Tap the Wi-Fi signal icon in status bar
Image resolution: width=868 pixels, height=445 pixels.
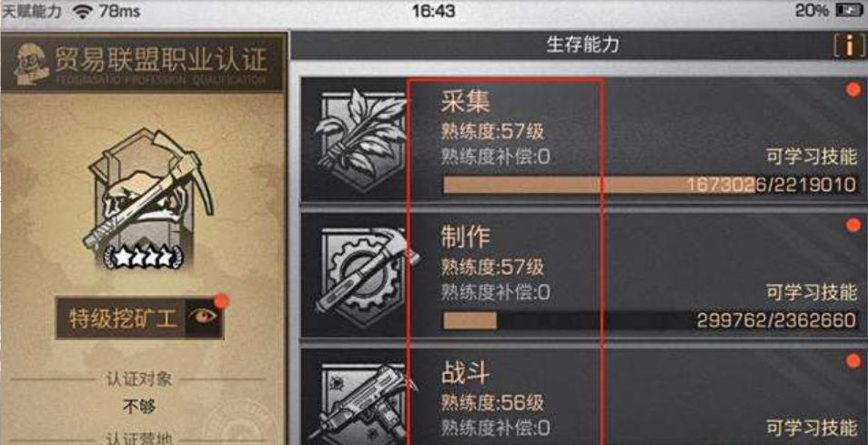(x=84, y=12)
